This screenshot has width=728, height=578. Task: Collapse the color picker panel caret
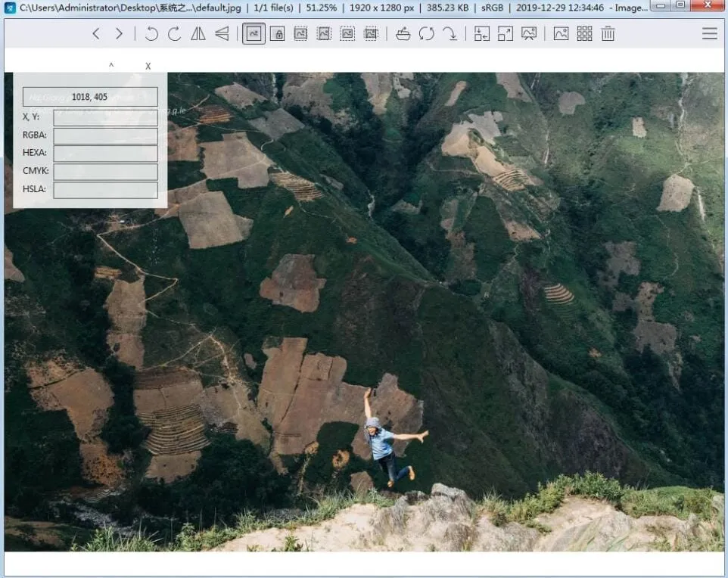point(111,66)
